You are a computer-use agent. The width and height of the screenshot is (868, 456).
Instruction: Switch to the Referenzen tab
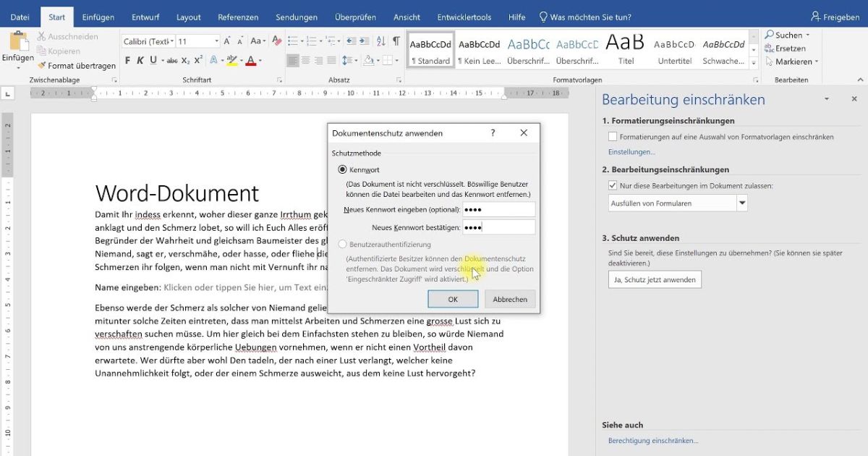[x=239, y=17]
